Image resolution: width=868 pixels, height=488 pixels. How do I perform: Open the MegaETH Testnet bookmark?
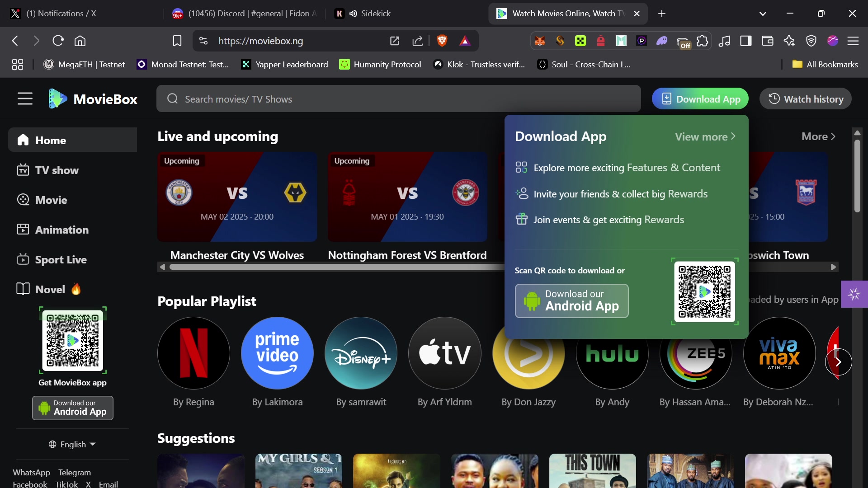[84, 65]
